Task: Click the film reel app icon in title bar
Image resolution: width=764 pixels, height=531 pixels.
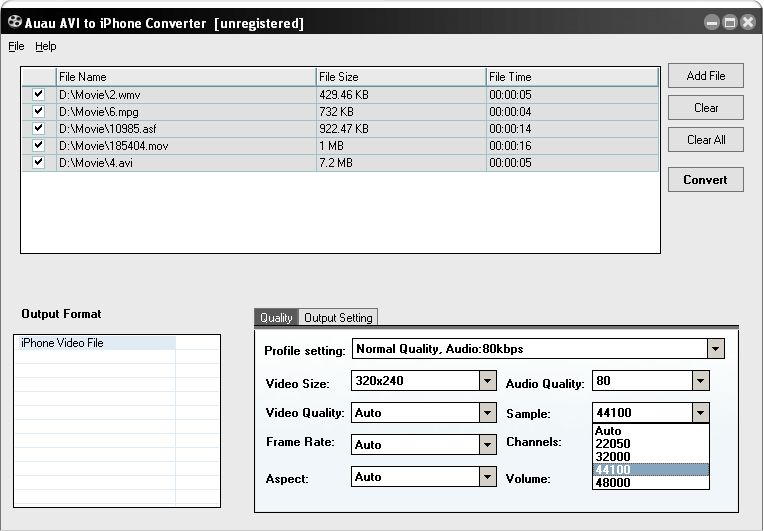Action: click(15, 22)
